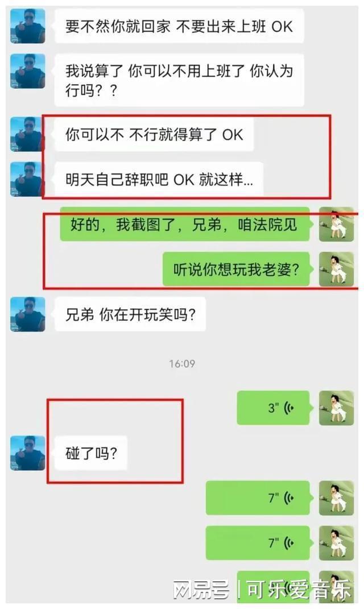
Task: Tap the "你可以不 不行就得算了 OK" bubble
Action: point(154,134)
